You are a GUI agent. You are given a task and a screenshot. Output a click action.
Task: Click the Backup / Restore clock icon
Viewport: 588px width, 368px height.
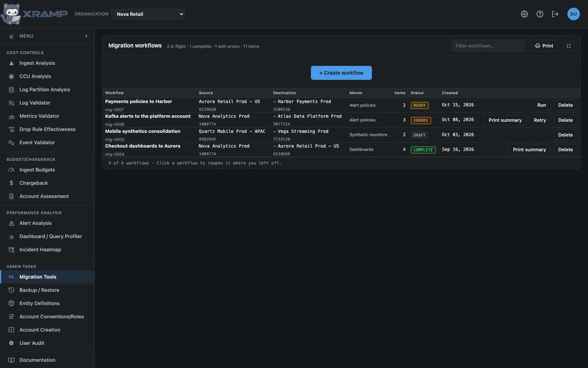tap(11, 290)
